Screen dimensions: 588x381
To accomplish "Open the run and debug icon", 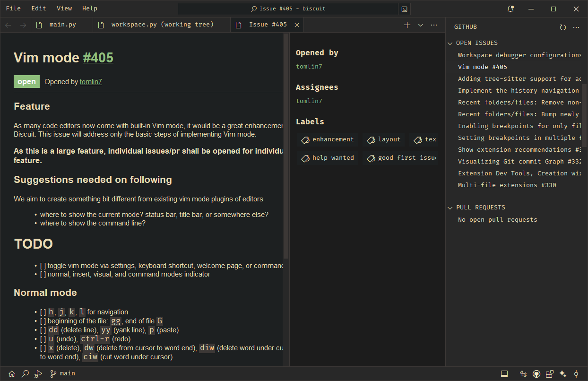I will click(x=38, y=373).
